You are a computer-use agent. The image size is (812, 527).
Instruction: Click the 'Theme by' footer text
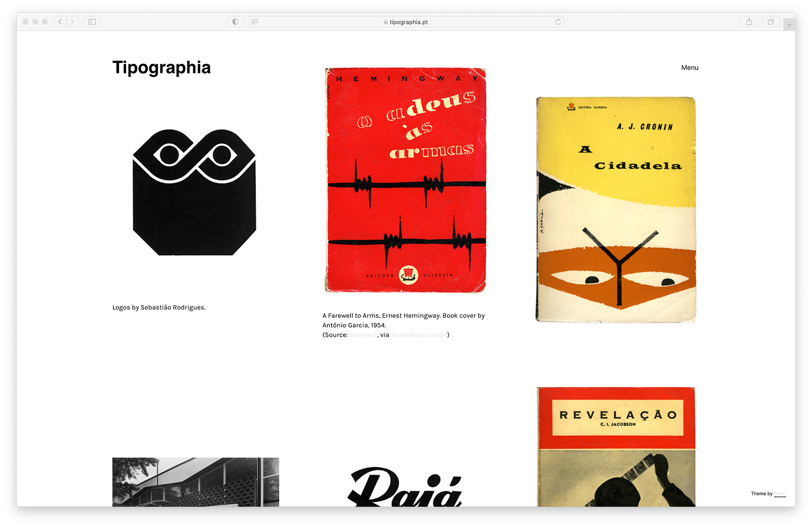pyautogui.click(x=762, y=494)
